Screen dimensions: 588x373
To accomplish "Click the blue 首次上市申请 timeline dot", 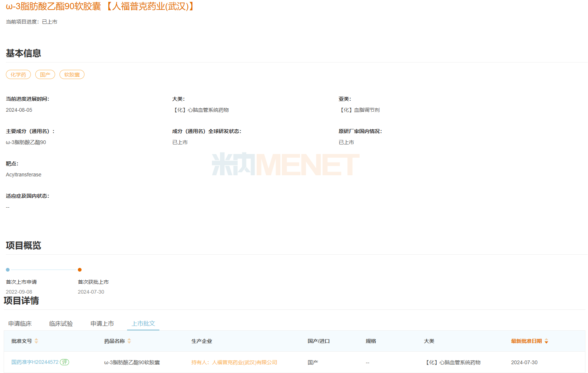I will click(8, 270).
